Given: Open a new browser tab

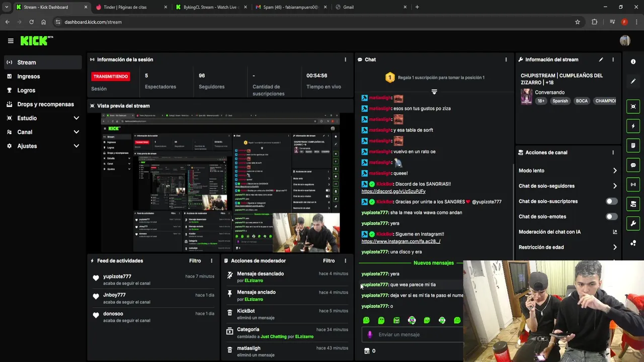Looking at the screenshot, I should (x=417, y=7).
